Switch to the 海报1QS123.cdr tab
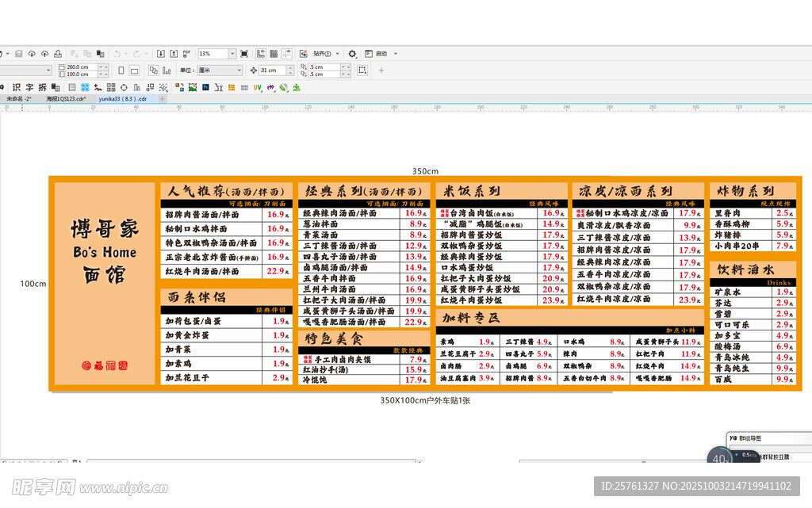 pyautogui.click(x=66, y=99)
